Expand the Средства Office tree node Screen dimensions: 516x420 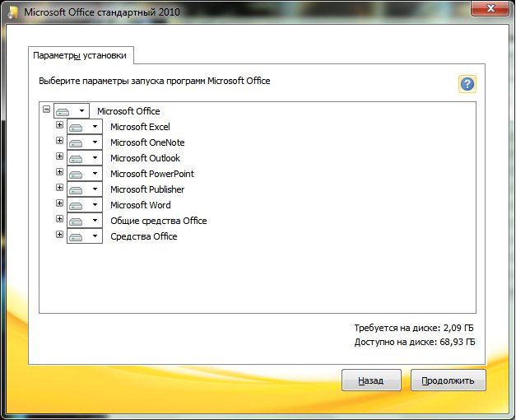59,235
